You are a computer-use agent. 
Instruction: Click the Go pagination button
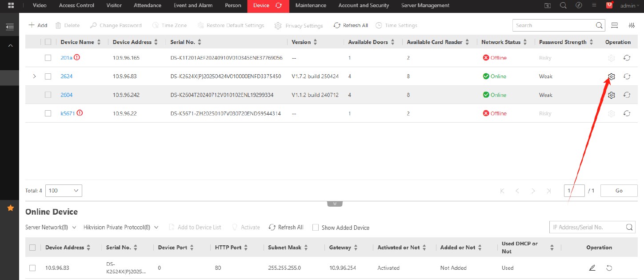click(619, 191)
